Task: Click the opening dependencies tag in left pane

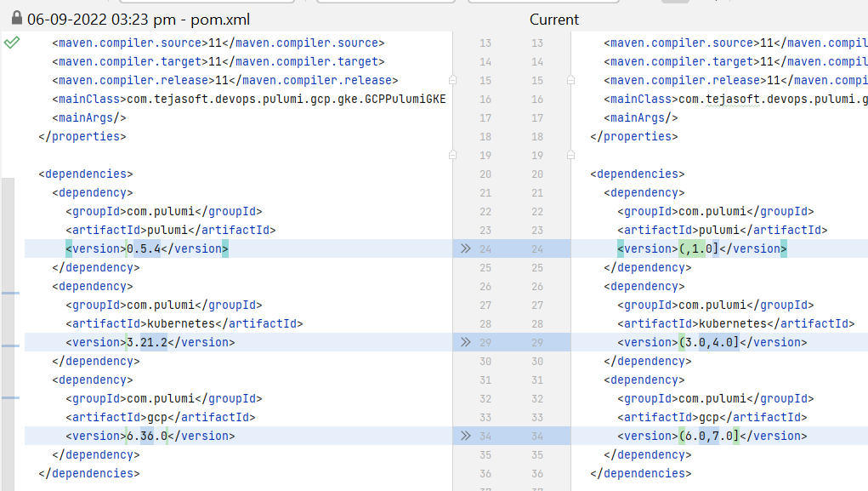Action: click(86, 174)
